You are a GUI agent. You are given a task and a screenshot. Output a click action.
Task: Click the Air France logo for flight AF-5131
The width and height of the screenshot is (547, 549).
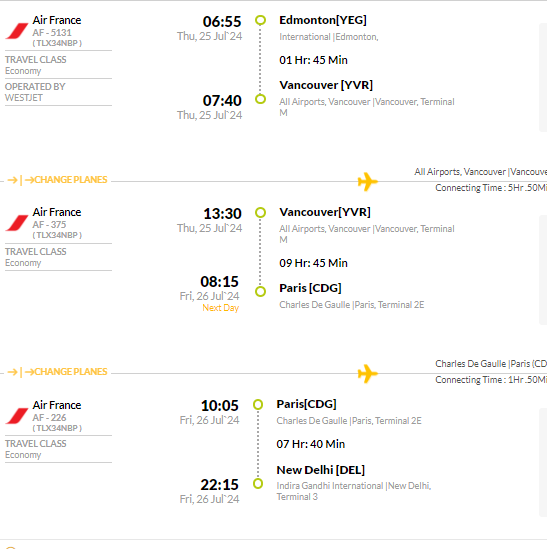point(17,31)
